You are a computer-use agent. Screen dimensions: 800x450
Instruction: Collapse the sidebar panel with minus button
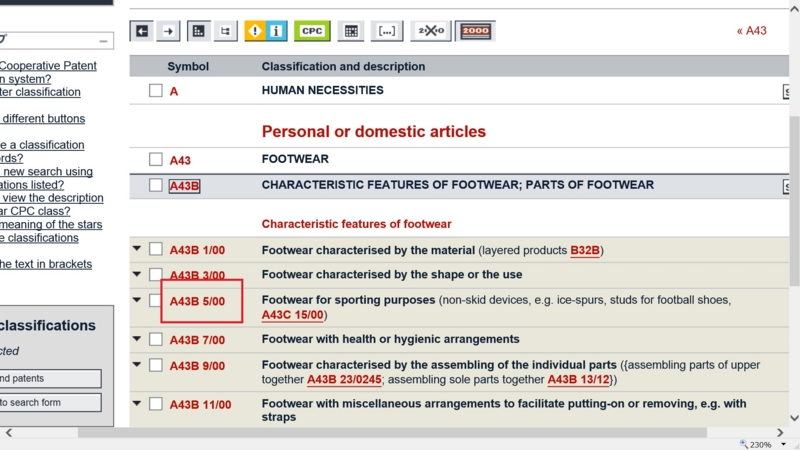click(104, 41)
